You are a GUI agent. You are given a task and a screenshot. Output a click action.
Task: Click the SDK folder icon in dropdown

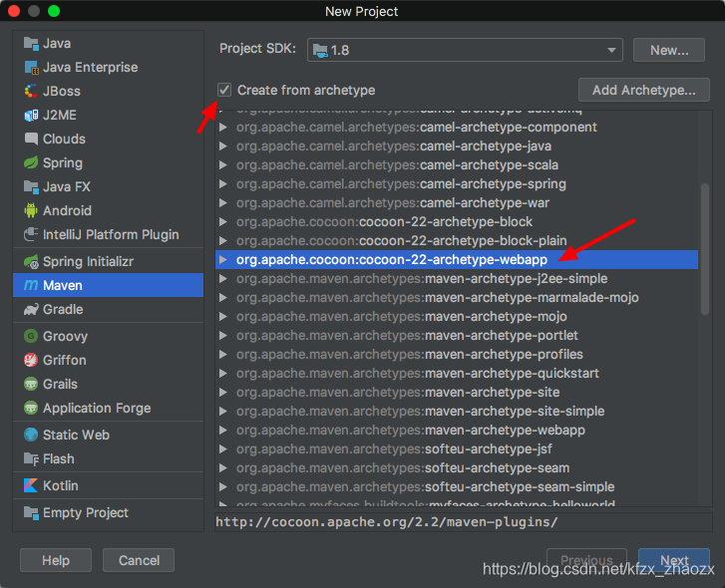pos(320,51)
